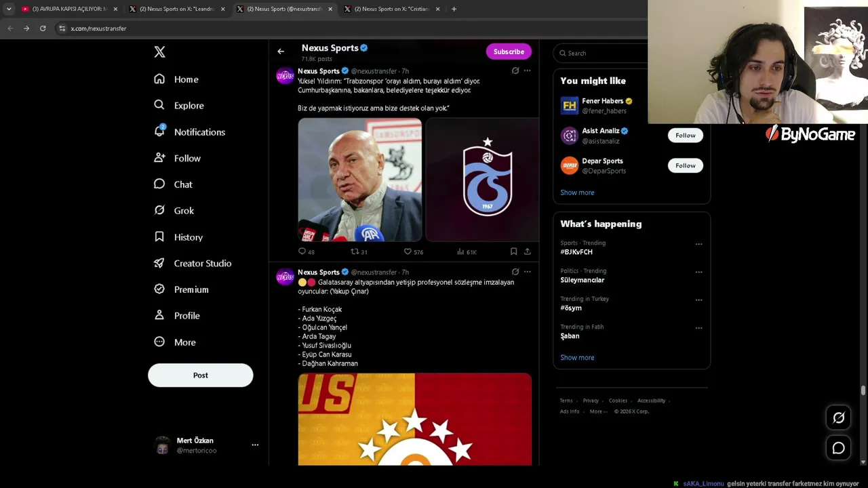Viewport: 868px width, 488px height.
Task: Like the post with 576 likes
Action: (414, 251)
